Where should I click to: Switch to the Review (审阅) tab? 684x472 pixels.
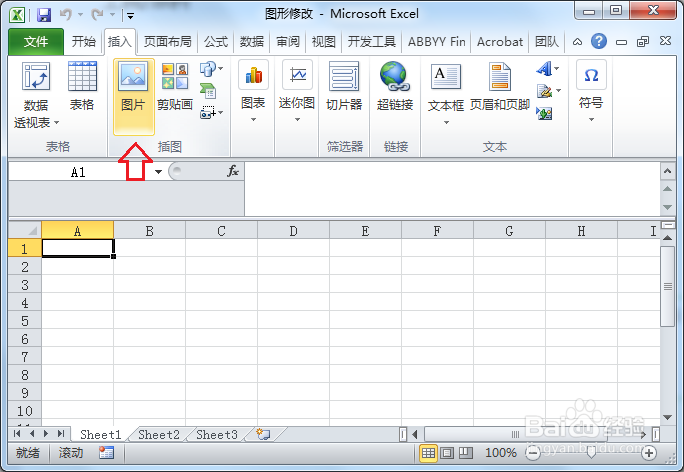pos(288,41)
